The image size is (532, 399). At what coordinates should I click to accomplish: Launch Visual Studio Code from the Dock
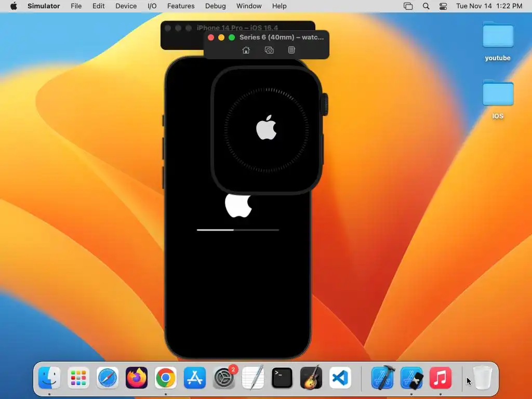click(340, 378)
